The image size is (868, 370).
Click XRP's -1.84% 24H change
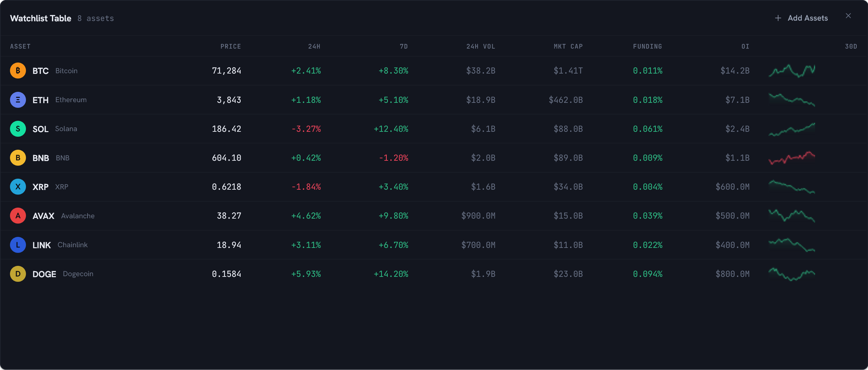pyautogui.click(x=306, y=187)
